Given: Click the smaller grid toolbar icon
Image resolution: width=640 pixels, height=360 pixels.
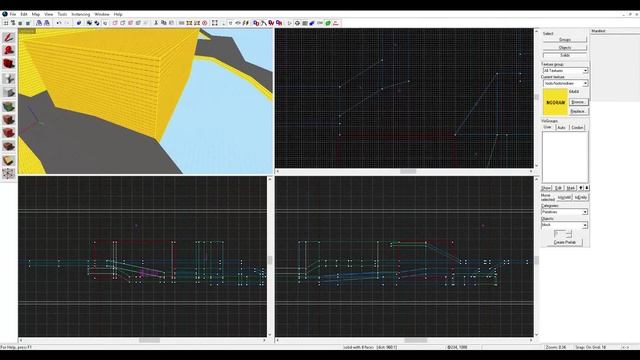Looking at the screenshot, I should [x=20, y=23].
